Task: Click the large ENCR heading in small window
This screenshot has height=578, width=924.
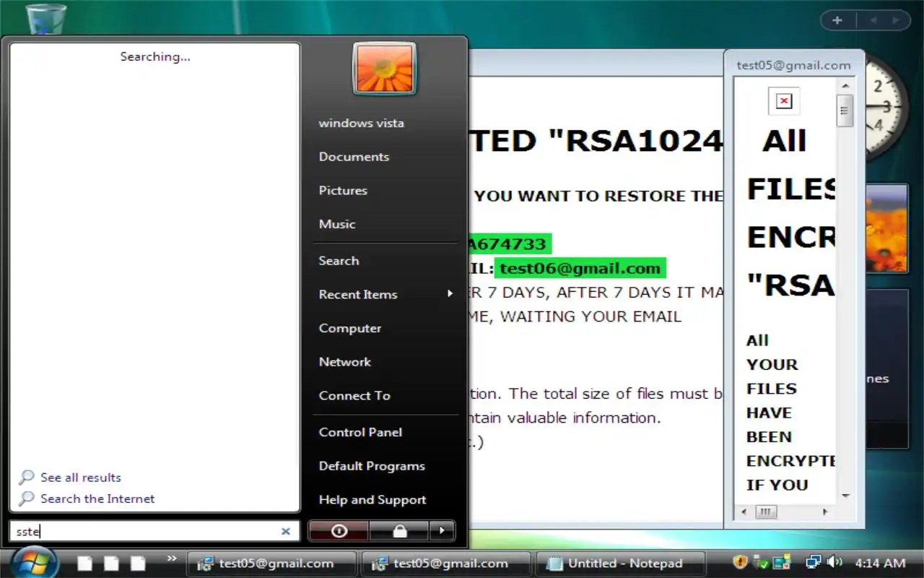Action: pyautogui.click(x=791, y=237)
